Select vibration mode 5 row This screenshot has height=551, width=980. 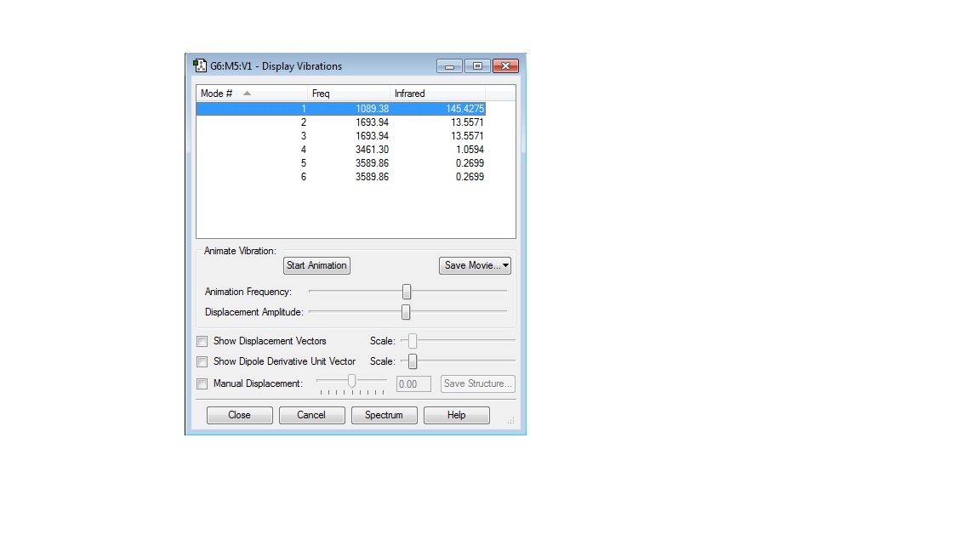tap(340, 163)
